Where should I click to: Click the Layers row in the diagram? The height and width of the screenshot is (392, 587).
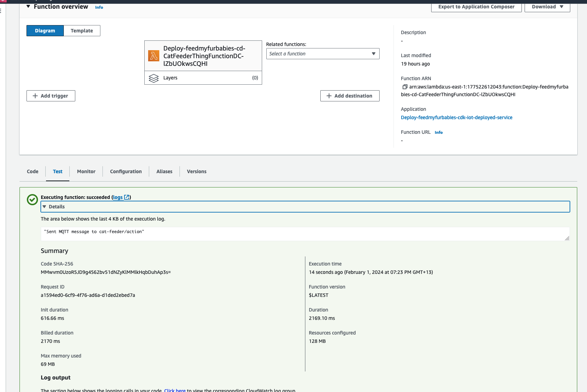click(203, 78)
